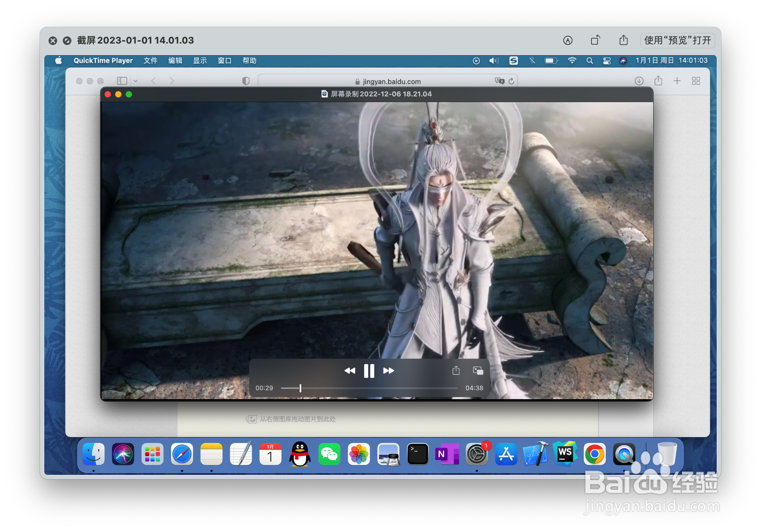Close the Quick Look preview window

pyautogui.click(x=53, y=41)
